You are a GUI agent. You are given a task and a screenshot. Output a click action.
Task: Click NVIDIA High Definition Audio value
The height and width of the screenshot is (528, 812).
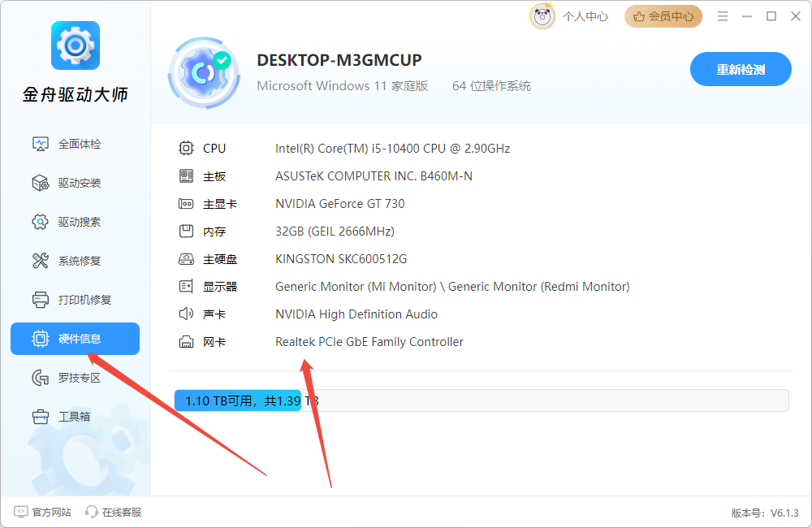(356, 314)
